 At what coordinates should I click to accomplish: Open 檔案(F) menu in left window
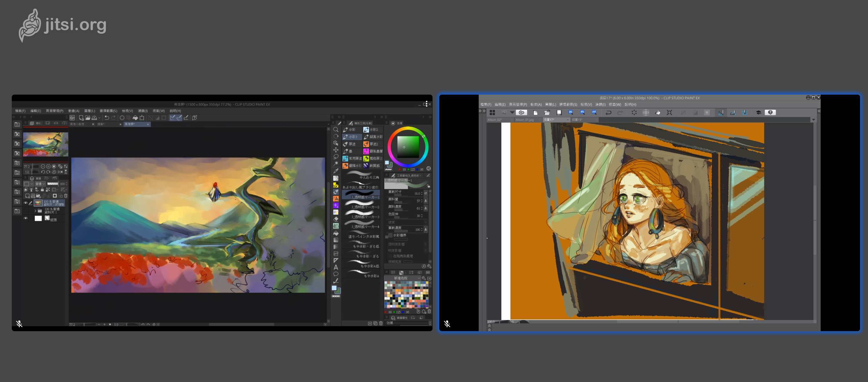[20, 111]
